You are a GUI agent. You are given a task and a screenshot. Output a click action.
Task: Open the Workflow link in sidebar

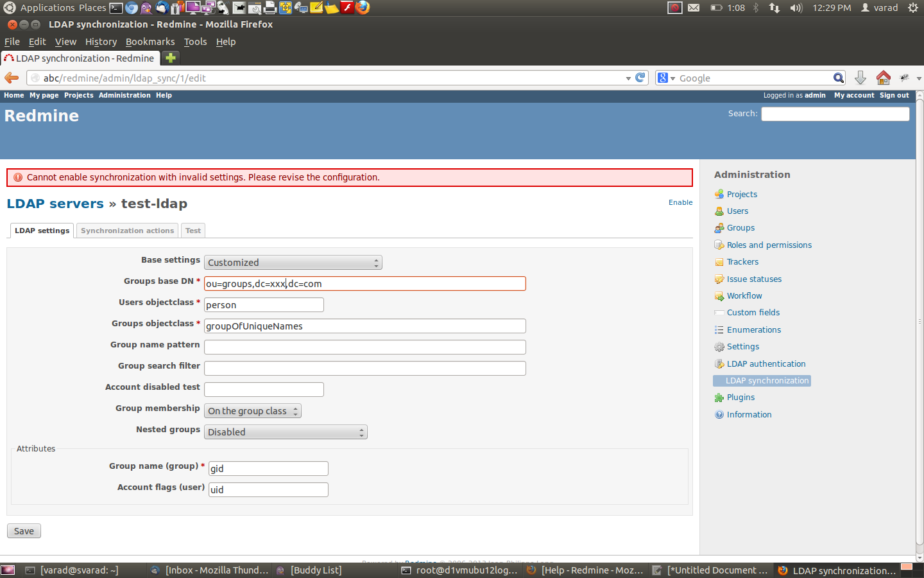744,296
